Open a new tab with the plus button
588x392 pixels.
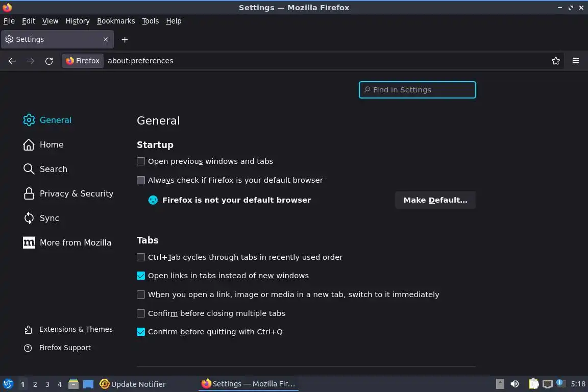pos(125,39)
